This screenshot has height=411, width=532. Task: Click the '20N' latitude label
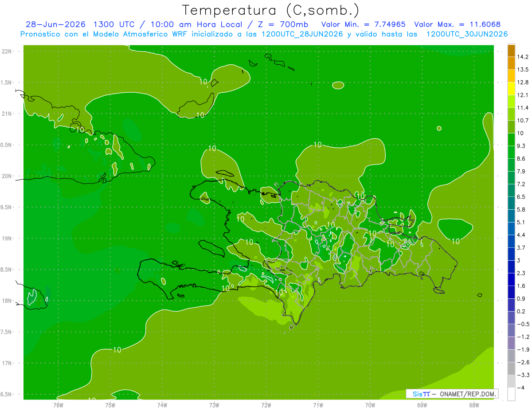click(x=8, y=176)
